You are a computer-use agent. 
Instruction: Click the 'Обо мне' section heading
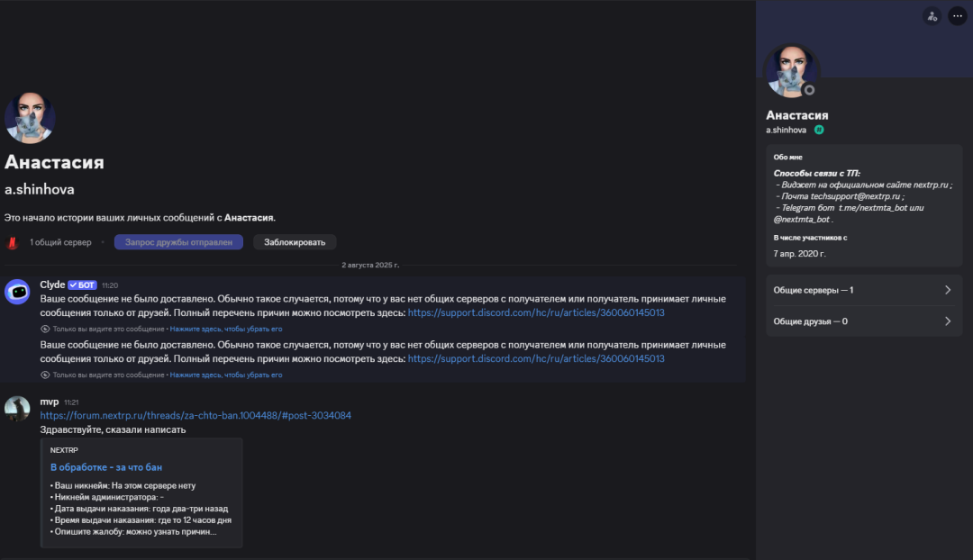click(x=787, y=158)
